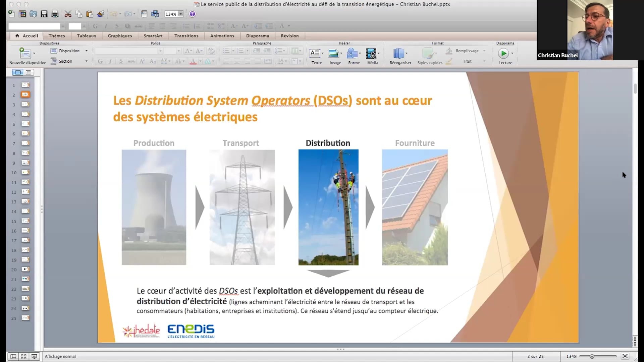
Task: Click the Save floppy disk icon
Action: click(x=44, y=14)
